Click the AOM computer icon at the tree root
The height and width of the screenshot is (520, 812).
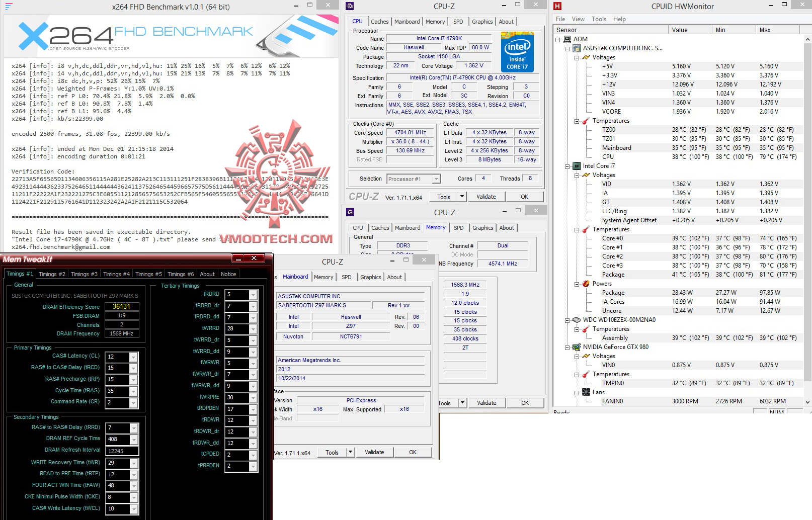(567, 39)
